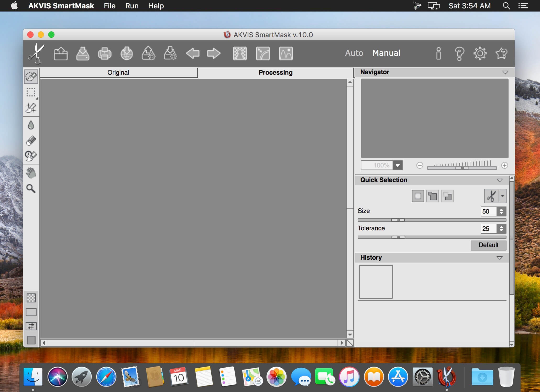Screen dimensions: 540x392
Task: Select the Zoom magnifier tool
Action: [31, 188]
